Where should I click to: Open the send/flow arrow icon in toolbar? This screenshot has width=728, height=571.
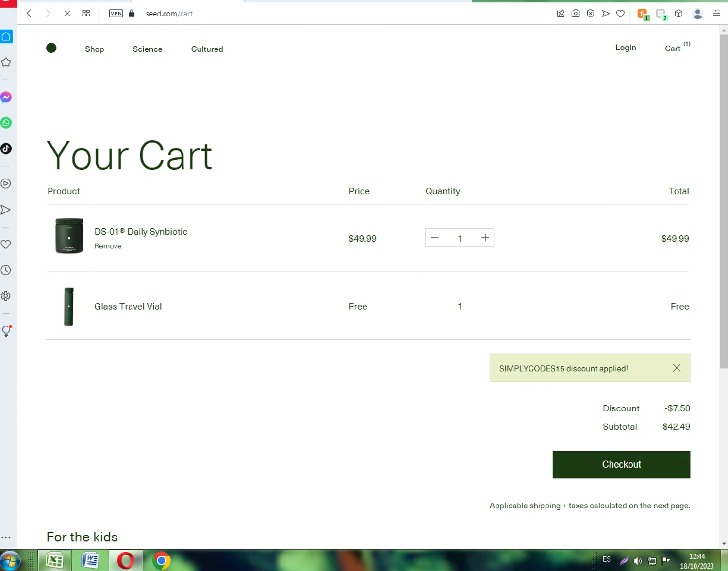606,14
